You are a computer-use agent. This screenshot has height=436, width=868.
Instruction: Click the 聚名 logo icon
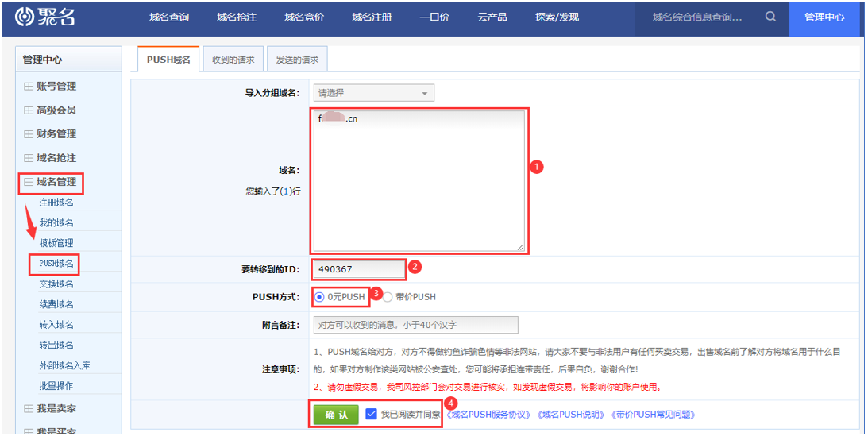click(25, 17)
